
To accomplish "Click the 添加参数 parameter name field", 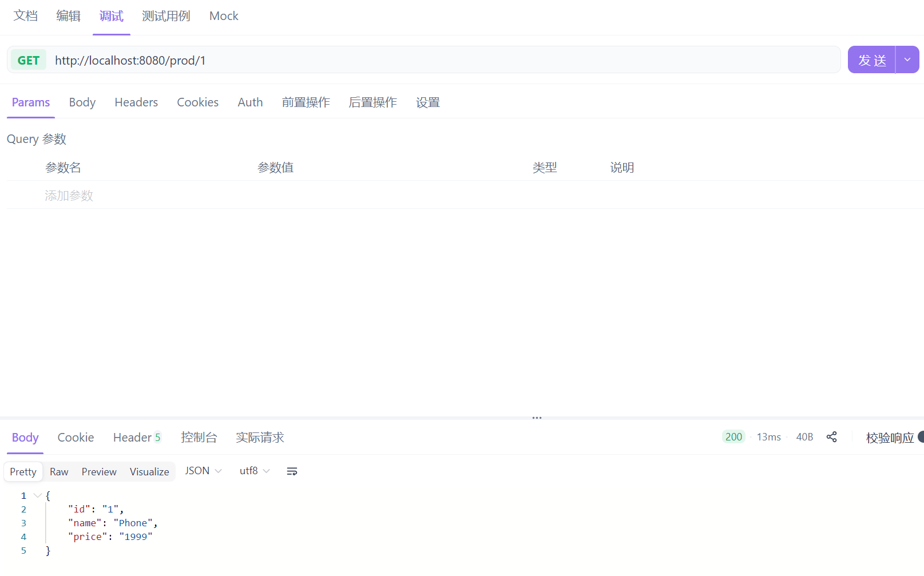I will point(69,196).
